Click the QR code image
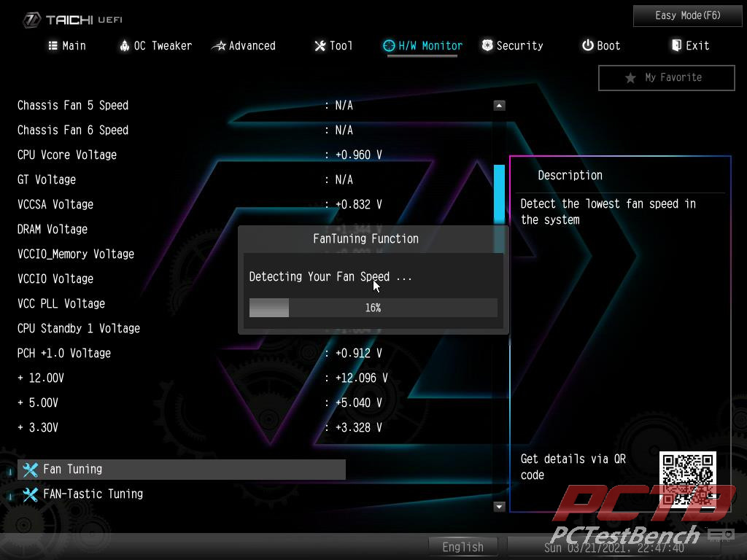The height and width of the screenshot is (560, 747). (x=687, y=479)
